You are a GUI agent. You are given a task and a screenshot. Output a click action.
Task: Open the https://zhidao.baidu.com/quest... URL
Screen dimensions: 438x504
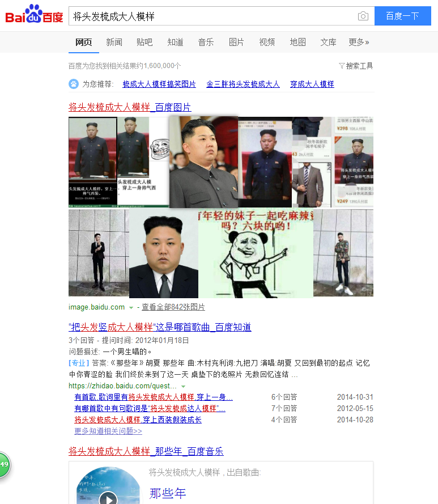click(122, 386)
